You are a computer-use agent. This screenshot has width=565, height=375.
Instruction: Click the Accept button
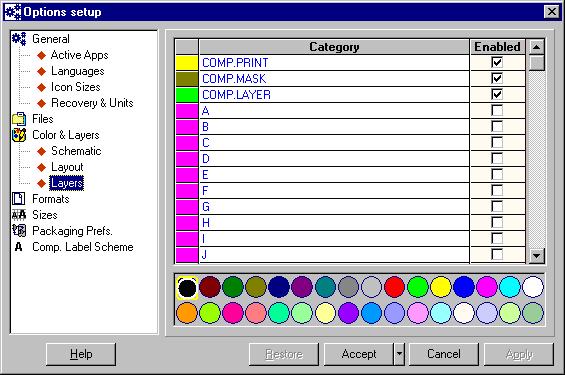pyautogui.click(x=359, y=354)
